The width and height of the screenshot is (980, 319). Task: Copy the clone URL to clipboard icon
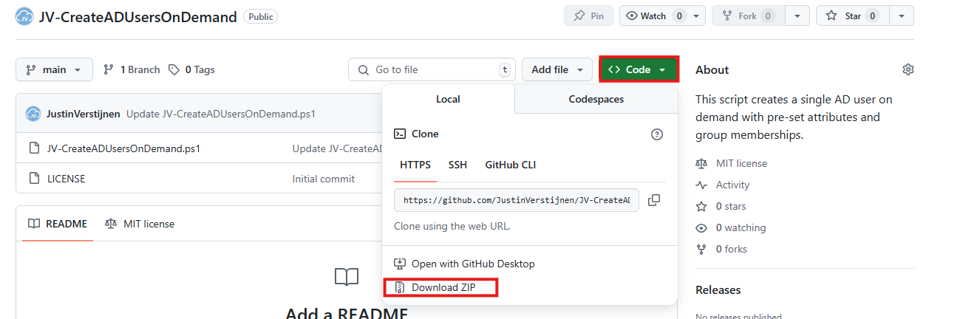(x=654, y=200)
